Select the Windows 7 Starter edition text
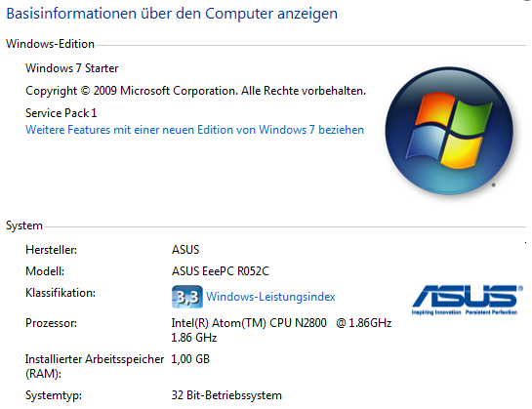Image resolution: width=532 pixels, height=409 pixels. (72, 68)
